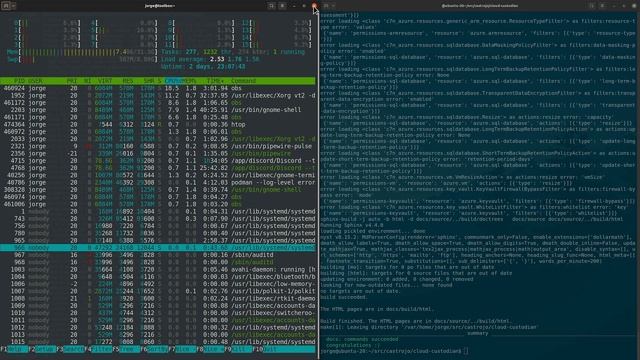Viewport: 640px width, 360px height.
Task: Click the Mem usage meter bar
Action: pos(82,52)
